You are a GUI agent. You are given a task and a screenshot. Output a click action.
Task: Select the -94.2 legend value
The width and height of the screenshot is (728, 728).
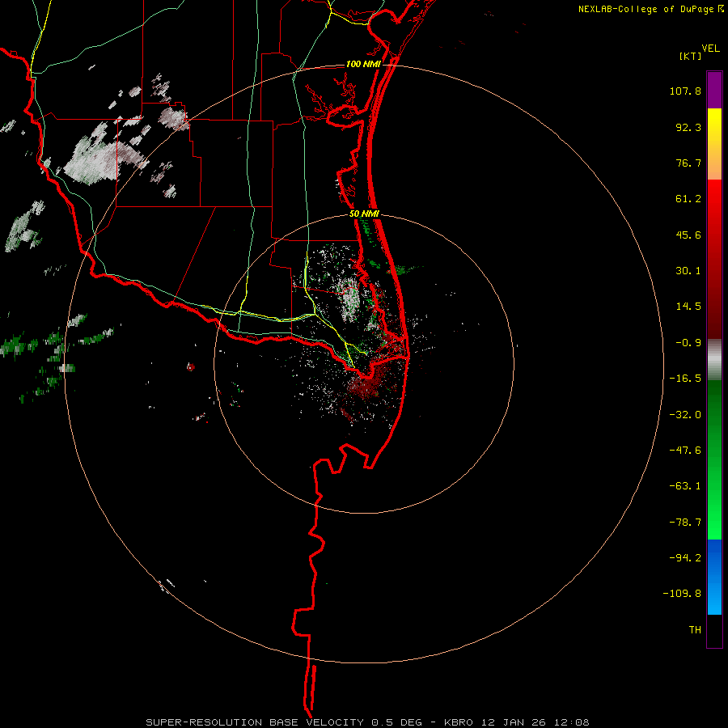point(685,558)
